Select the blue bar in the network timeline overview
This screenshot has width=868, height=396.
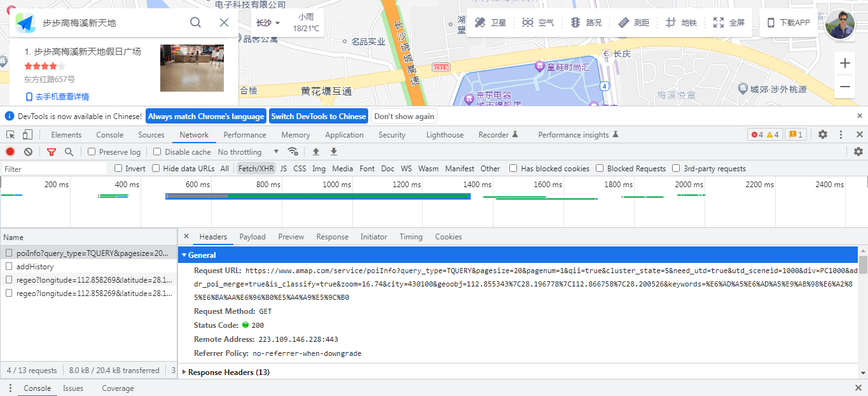click(x=318, y=196)
